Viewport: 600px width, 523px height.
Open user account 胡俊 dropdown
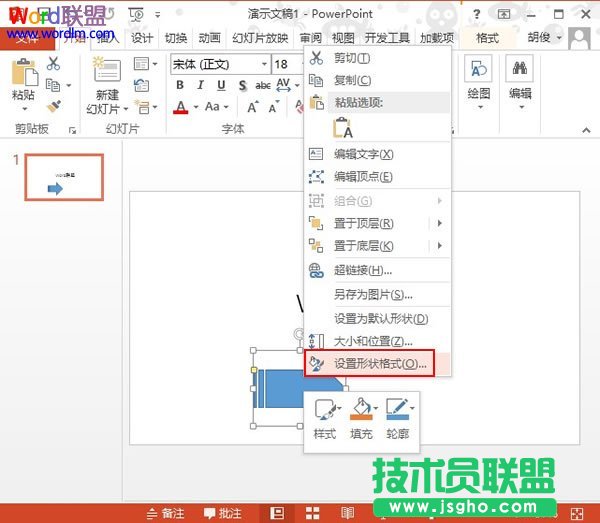click(545, 37)
